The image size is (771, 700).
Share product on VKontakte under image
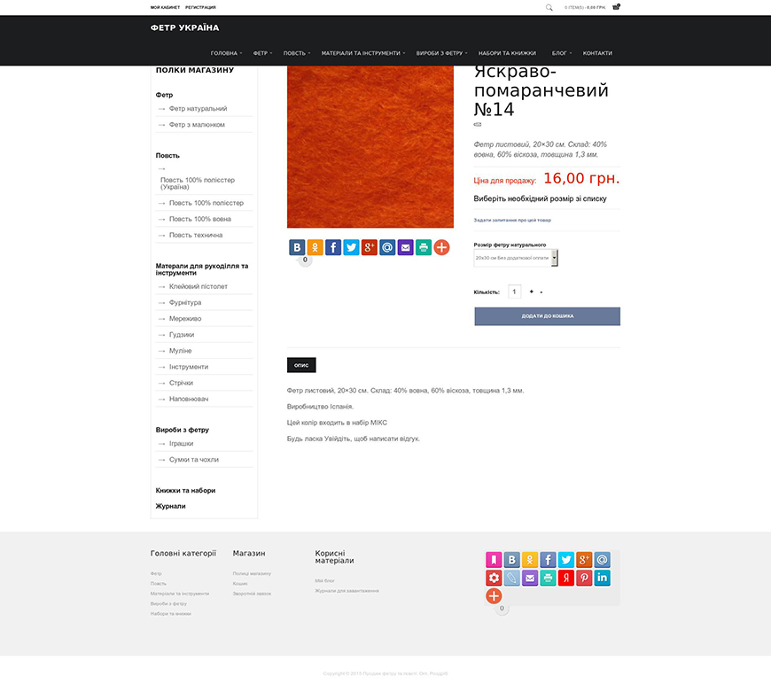point(297,247)
